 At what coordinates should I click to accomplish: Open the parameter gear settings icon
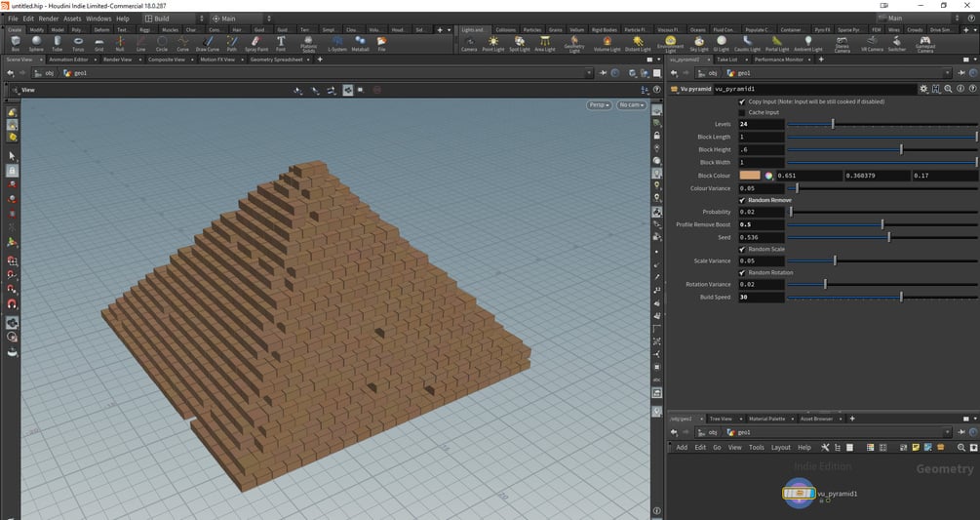coord(923,89)
